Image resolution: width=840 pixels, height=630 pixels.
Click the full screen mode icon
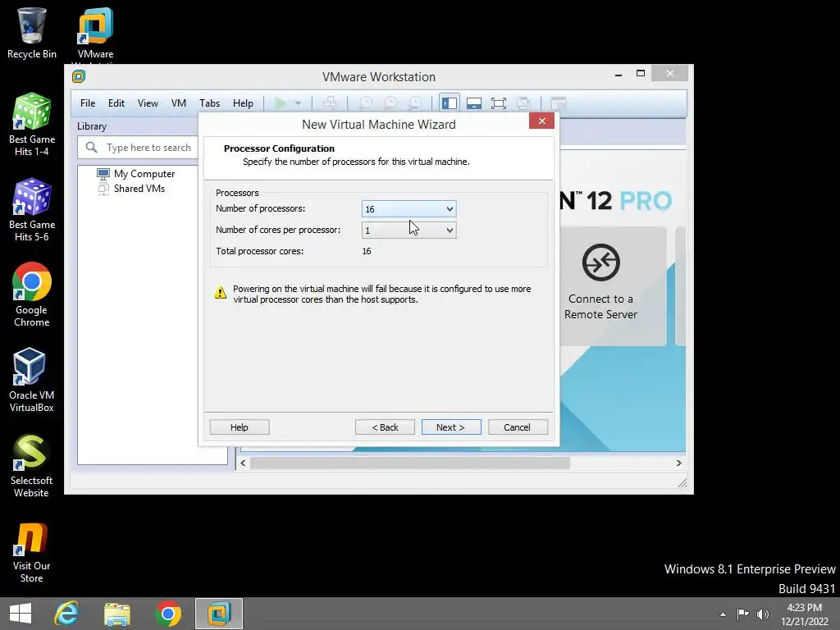pyautogui.click(x=498, y=103)
